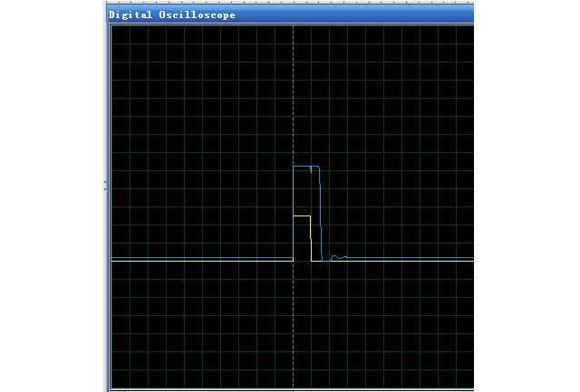Click the flat top of the blue pulse trace
The height and width of the screenshot is (392, 580).
(x=306, y=167)
